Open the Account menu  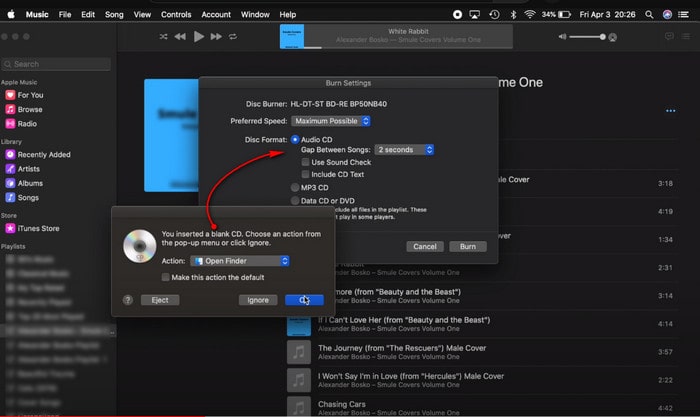(216, 14)
